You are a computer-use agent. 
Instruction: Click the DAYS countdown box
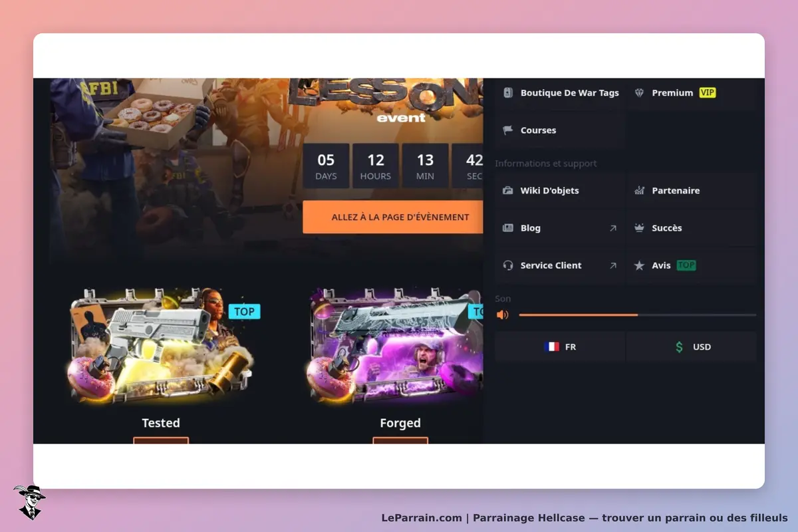326,166
